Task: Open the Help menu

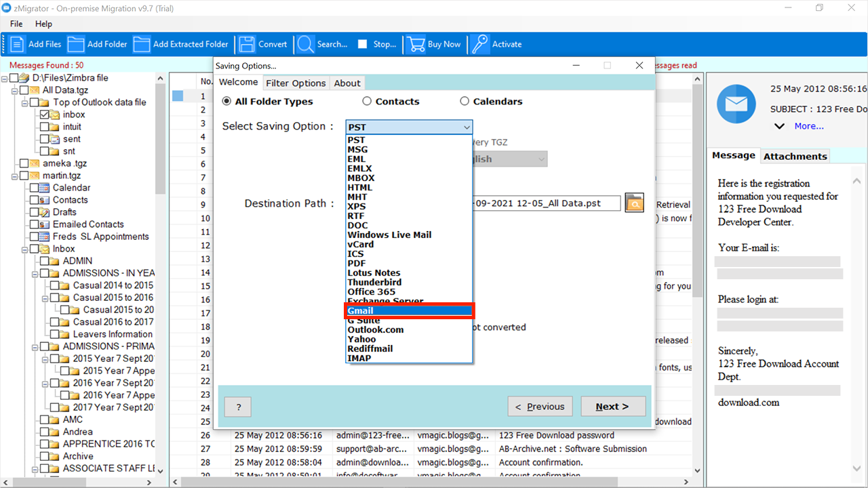Action: pos(43,24)
